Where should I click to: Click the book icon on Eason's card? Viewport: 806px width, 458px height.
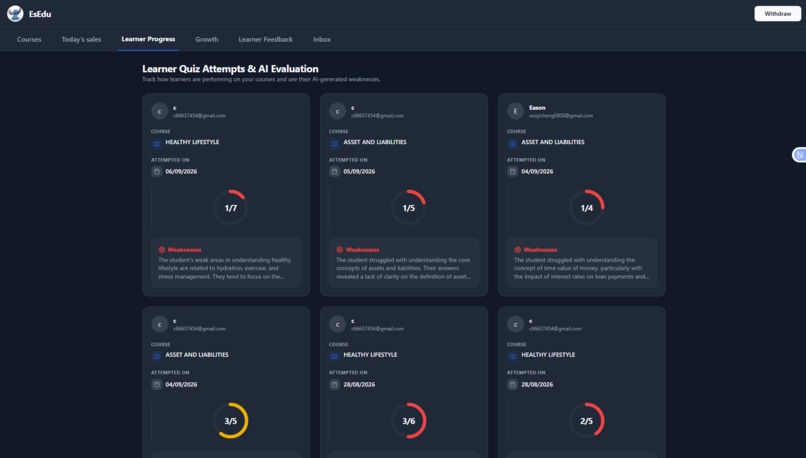click(512, 143)
